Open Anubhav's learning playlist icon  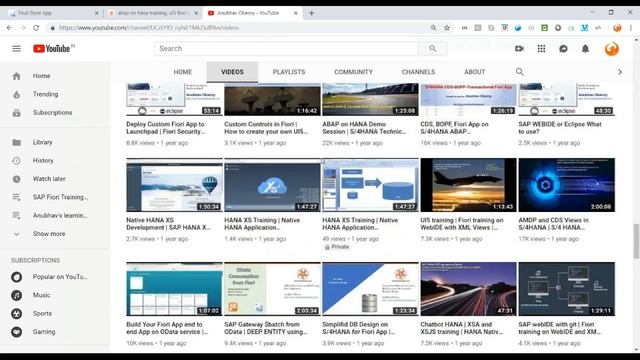pos(16,216)
